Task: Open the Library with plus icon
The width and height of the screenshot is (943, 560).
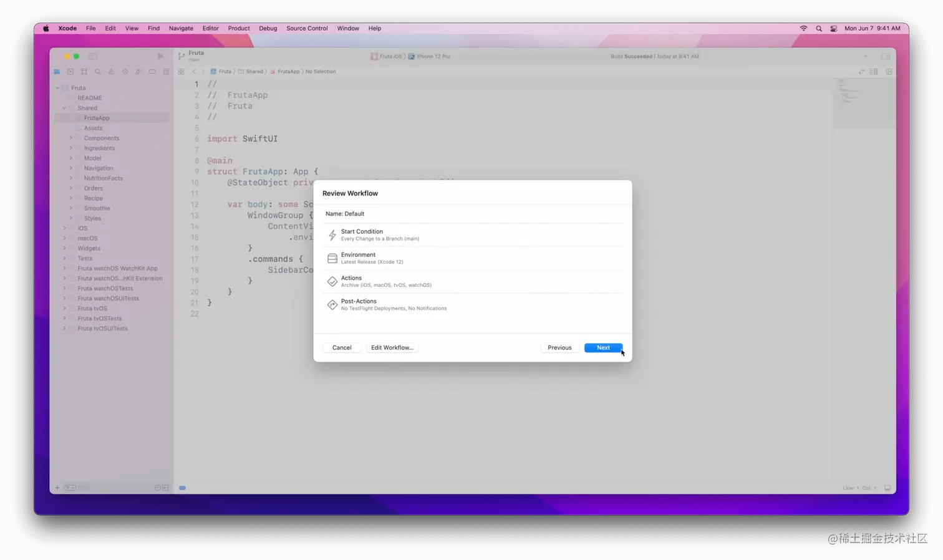Action: 865,56
